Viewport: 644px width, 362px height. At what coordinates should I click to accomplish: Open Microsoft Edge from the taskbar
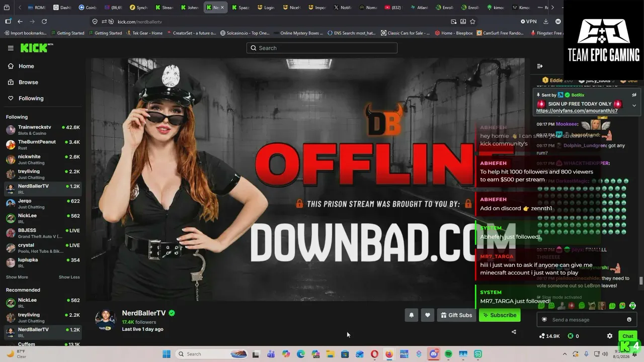300,354
